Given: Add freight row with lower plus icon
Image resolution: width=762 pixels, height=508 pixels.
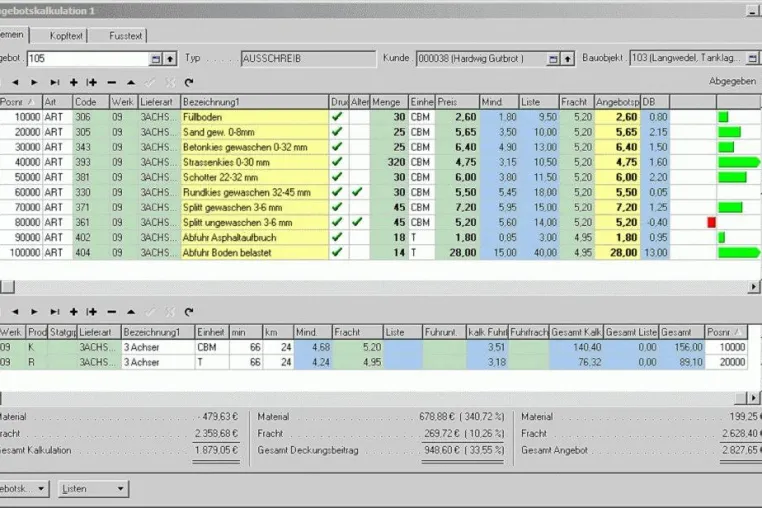Looking at the screenshot, I should [x=73, y=312].
